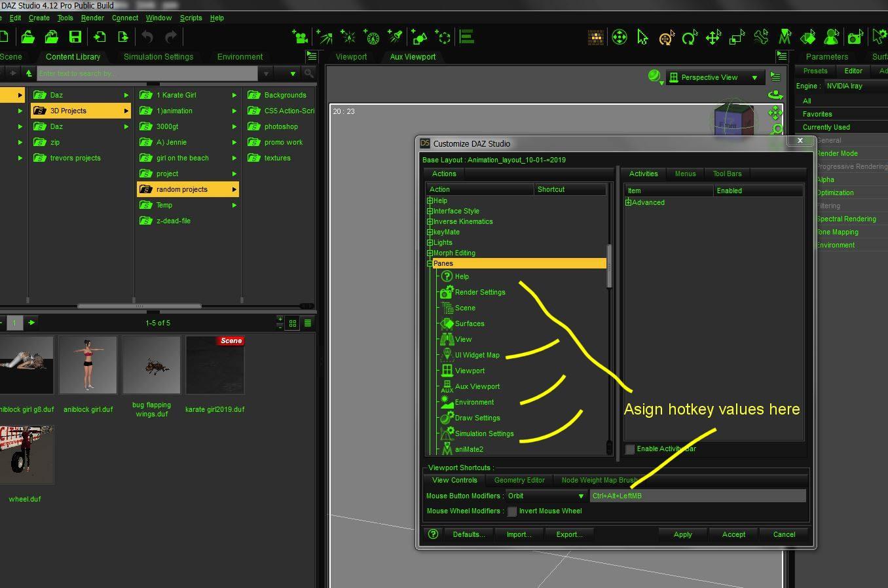The width and height of the screenshot is (888, 588).
Task: Collapse the Panes action group
Action: [430, 263]
